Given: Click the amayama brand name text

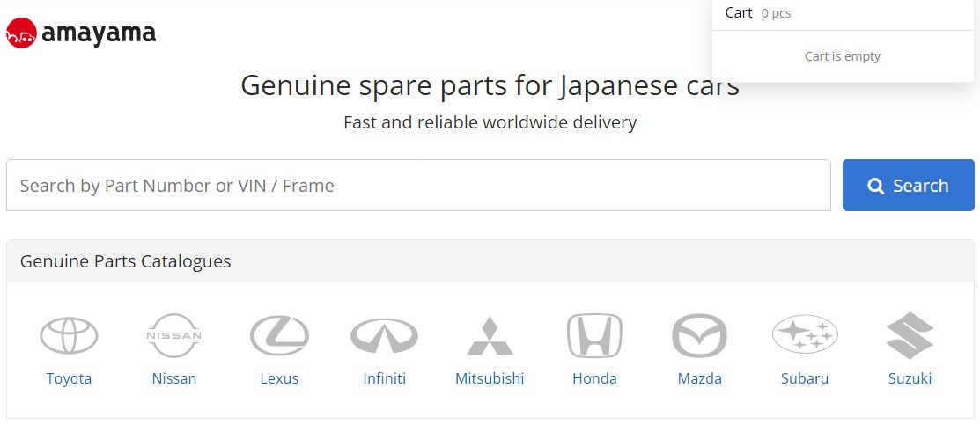Looking at the screenshot, I should [x=99, y=33].
